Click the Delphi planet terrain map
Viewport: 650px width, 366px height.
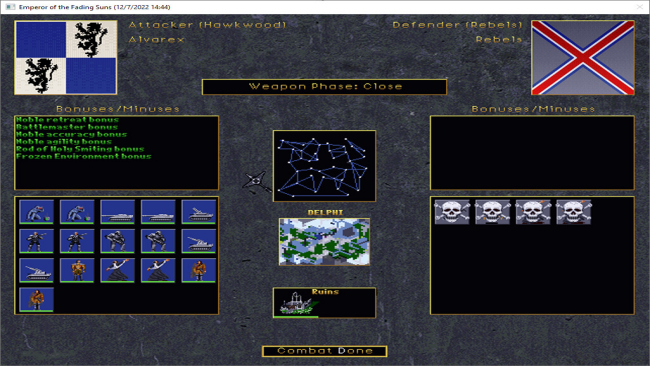(325, 242)
